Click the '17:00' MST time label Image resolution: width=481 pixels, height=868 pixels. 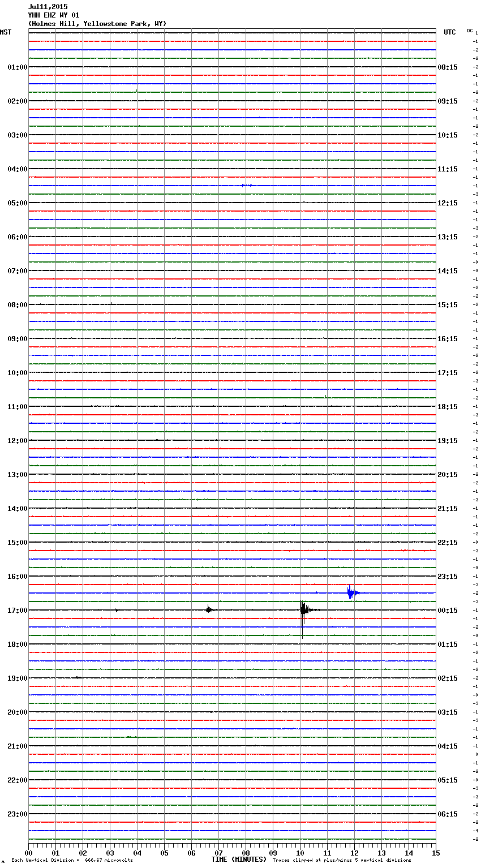coord(18,611)
